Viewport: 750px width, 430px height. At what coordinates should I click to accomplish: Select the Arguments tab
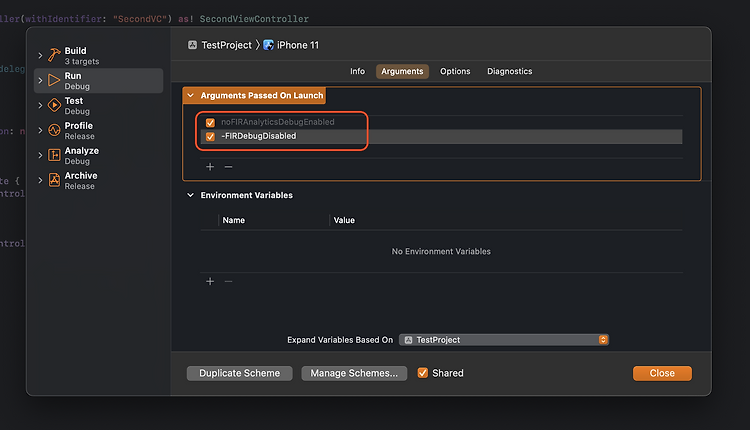[402, 71]
